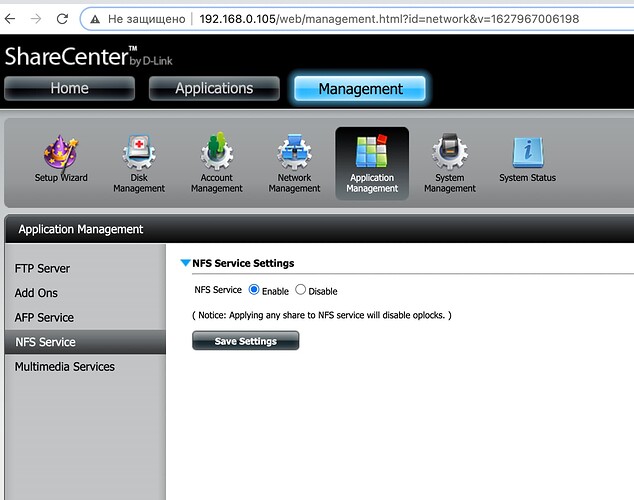The width and height of the screenshot is (634, 500).
Task: Switch to the Management tab
Action: coord(360,89)
